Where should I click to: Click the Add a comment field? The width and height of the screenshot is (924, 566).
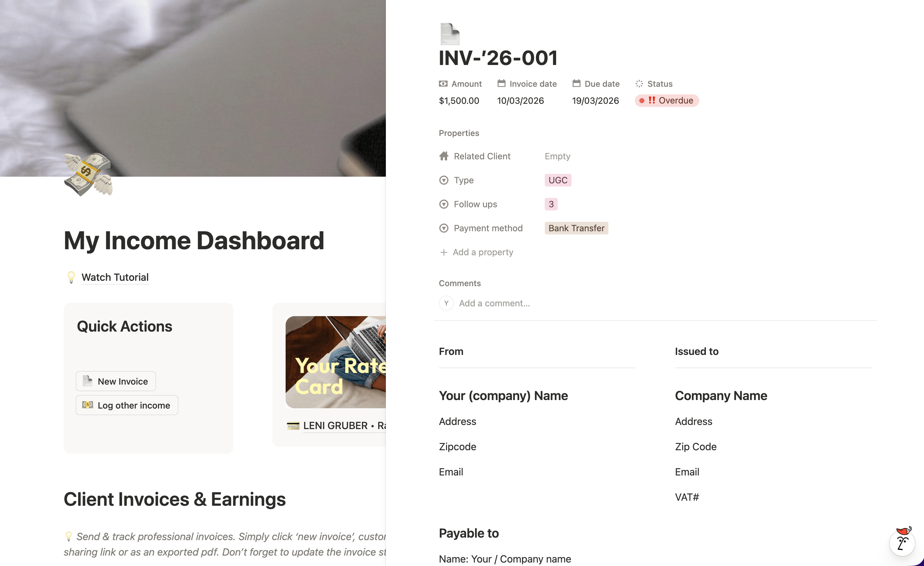[x=494, y=303]
